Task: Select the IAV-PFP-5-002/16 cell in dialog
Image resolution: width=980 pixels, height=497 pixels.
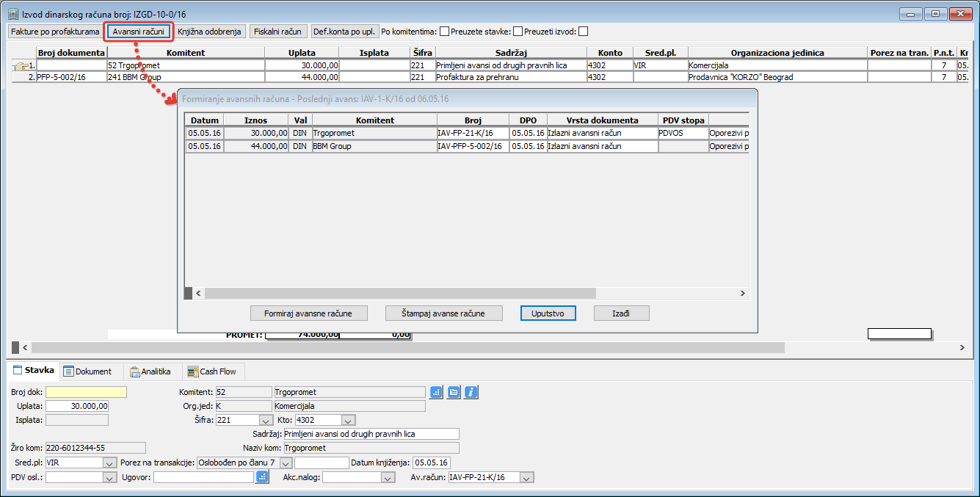Action: pos(473,146)
